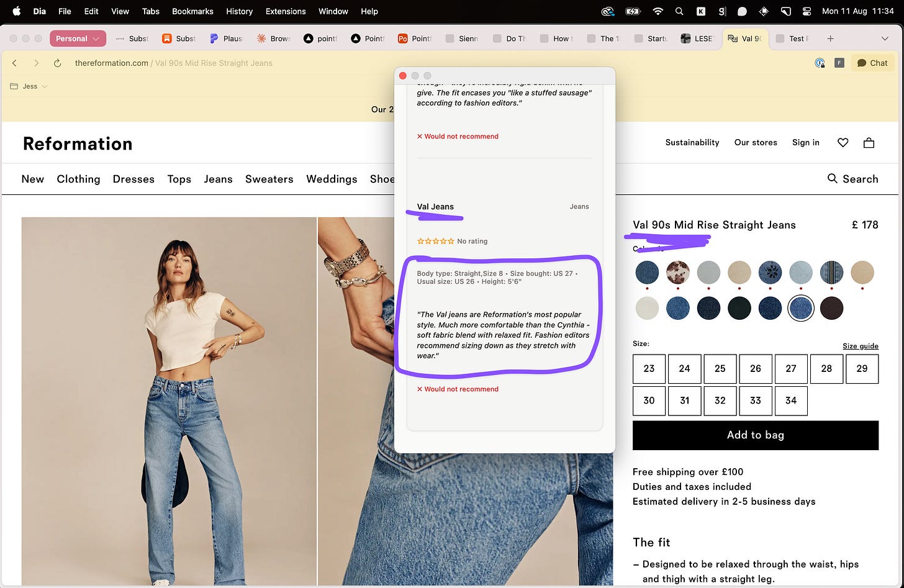Viewport: 904px width, 588px height.
Task: Click the browser forward arrow
Action: point(36,63)
